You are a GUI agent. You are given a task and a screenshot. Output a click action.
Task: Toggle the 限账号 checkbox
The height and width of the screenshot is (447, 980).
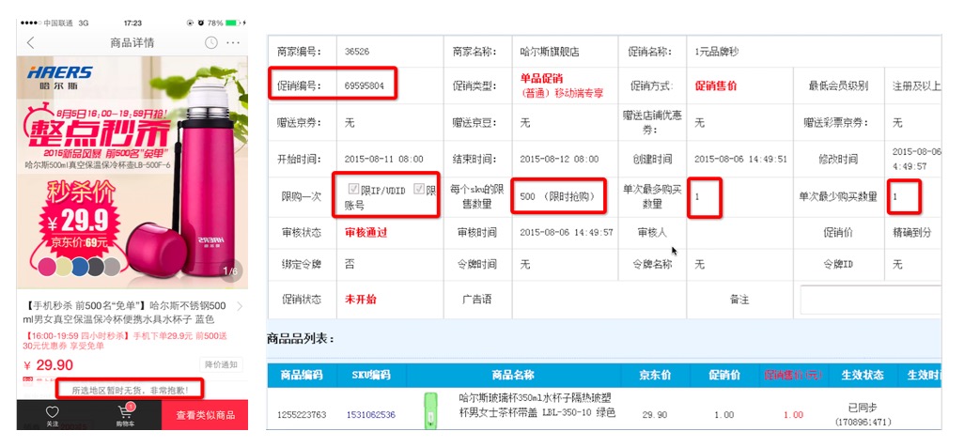click(x=419, y=189)
